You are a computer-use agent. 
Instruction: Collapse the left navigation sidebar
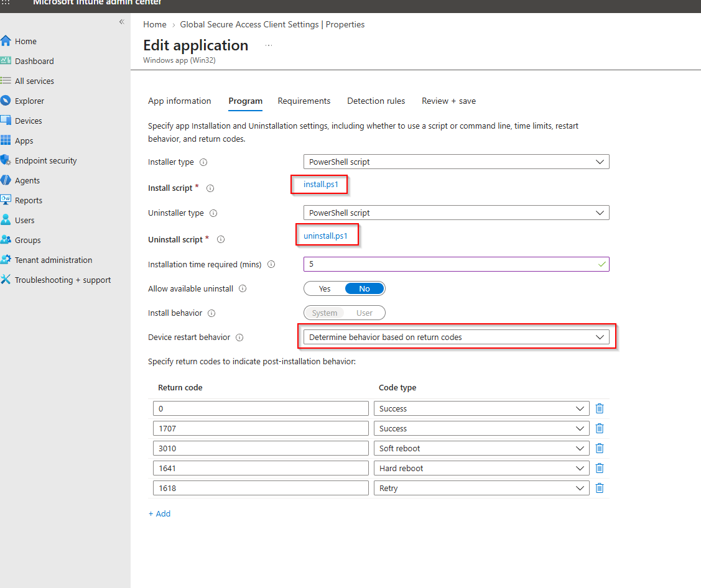122,22
